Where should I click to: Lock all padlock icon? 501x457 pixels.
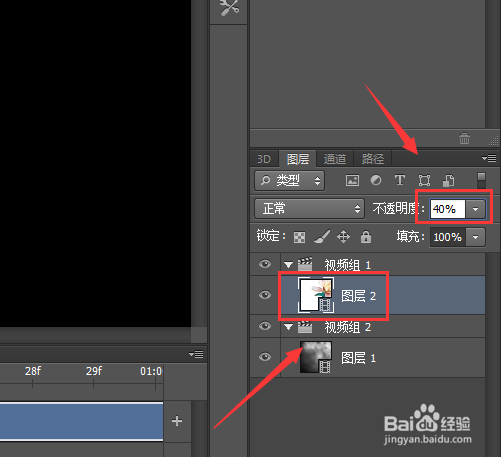point(366,237)
